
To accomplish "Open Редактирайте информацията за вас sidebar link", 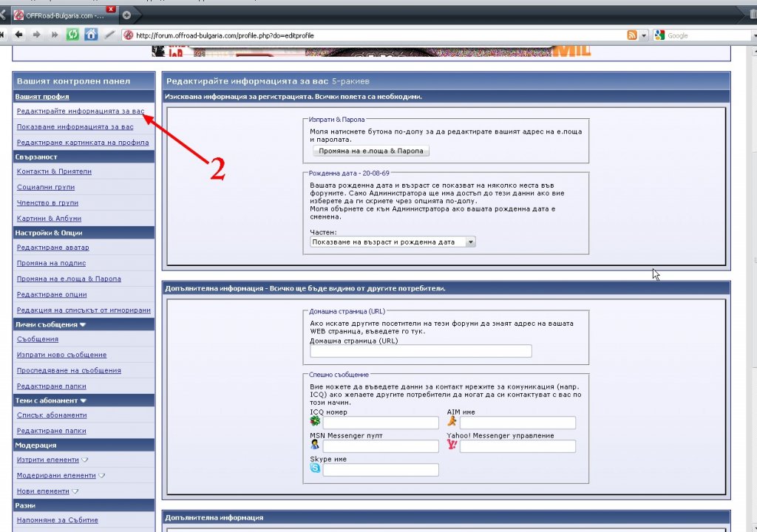I will click(x=81, y=111).
